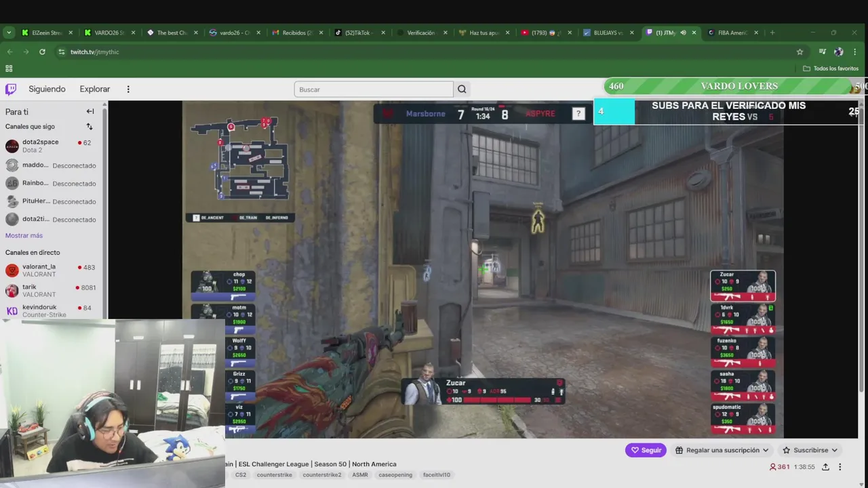The width and height of the screenshot is (868, 488).
Task: Open browser apps grid icon
Action: pos(9,68)
